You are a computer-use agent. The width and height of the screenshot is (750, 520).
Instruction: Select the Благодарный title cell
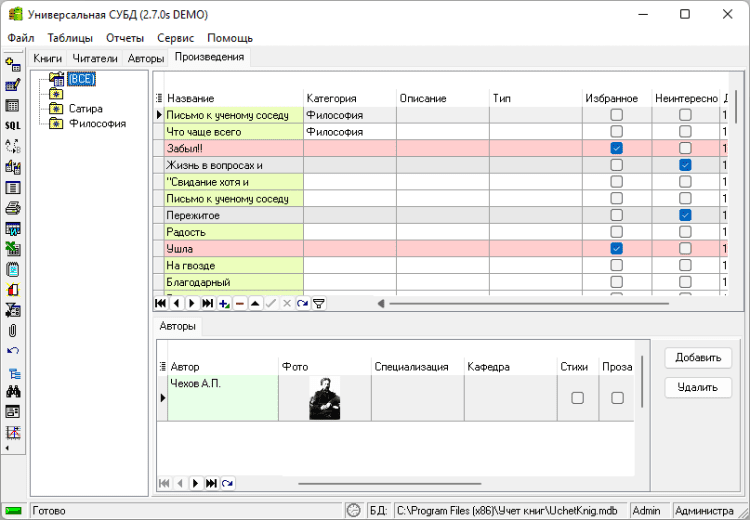234,282
